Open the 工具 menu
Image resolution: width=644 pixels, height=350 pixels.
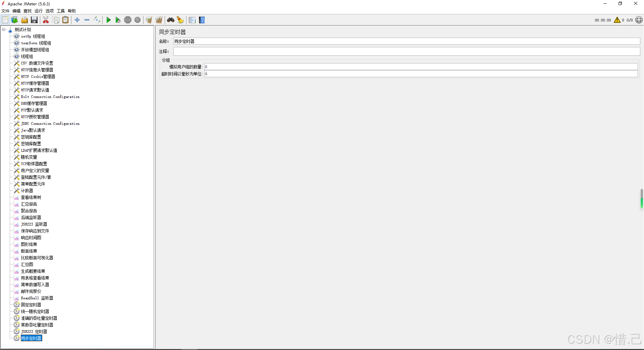(x=61, y=11)
